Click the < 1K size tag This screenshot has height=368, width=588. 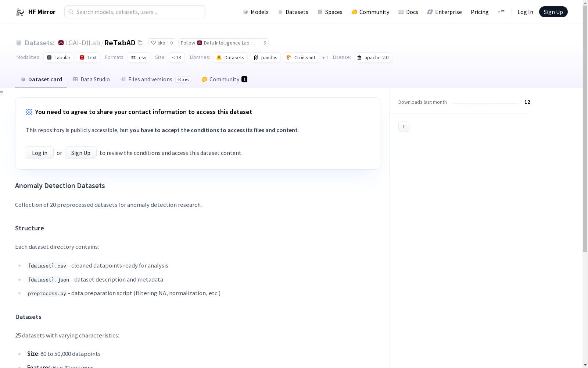pos(177,57)
